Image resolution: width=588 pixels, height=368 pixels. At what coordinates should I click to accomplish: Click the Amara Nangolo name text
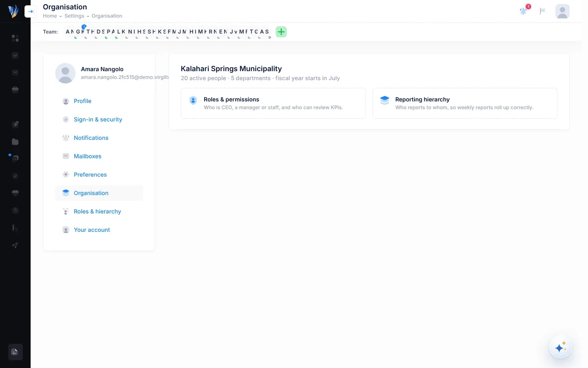click(x=102, y=69)
